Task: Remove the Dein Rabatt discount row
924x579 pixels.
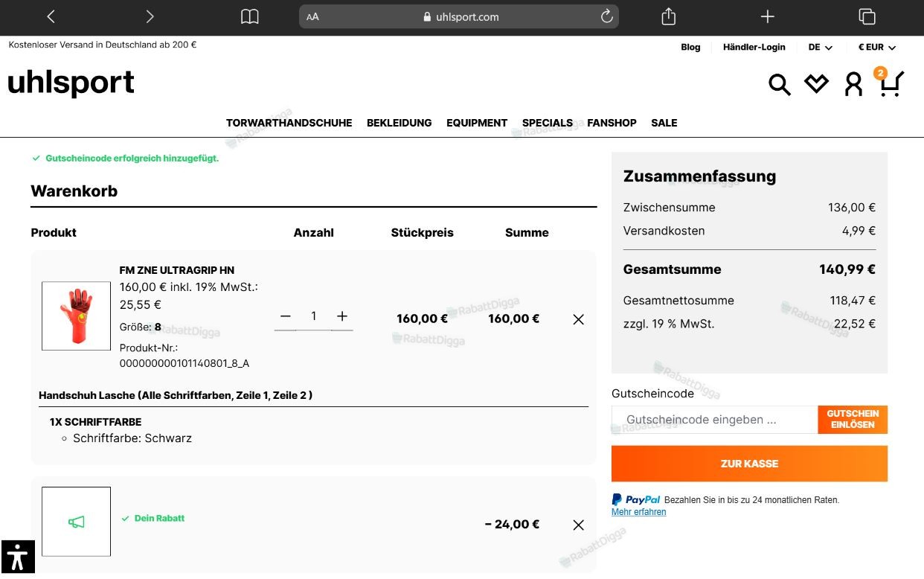Action: (x=578, y=525)
